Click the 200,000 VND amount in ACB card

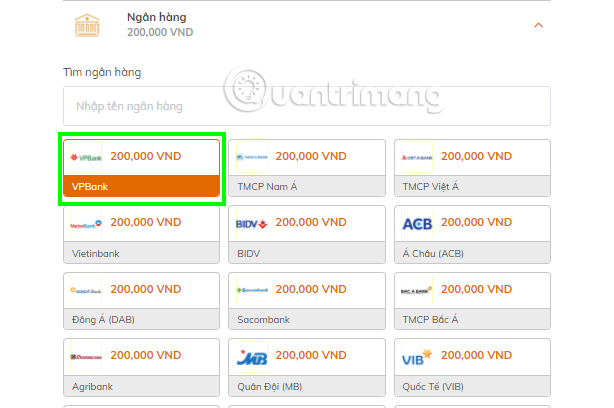click(x=477, y=222)
